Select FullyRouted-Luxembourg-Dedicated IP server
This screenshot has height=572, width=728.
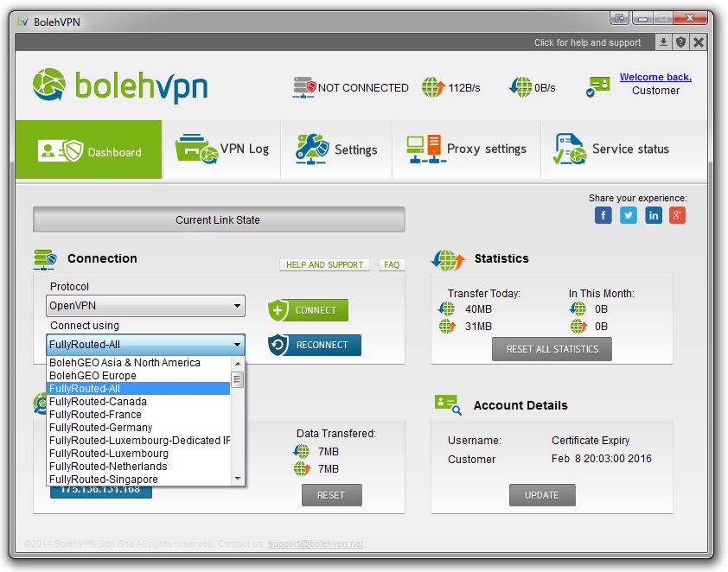138,441
